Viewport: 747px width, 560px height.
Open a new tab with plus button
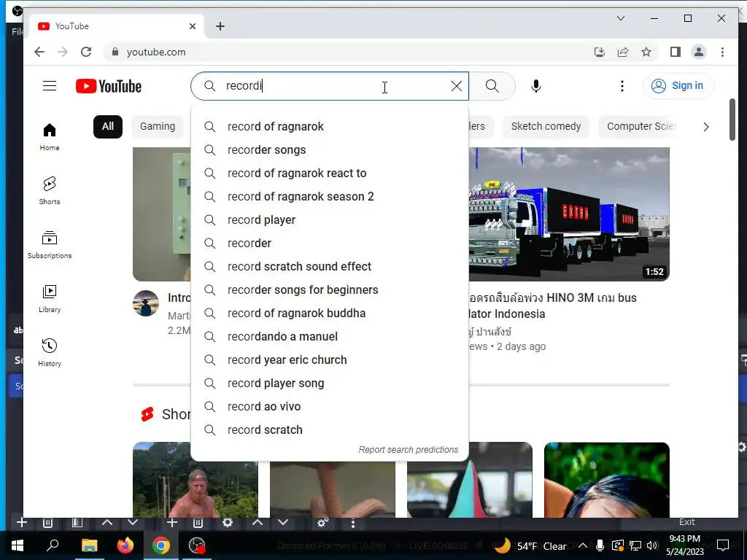coord(220,26)
